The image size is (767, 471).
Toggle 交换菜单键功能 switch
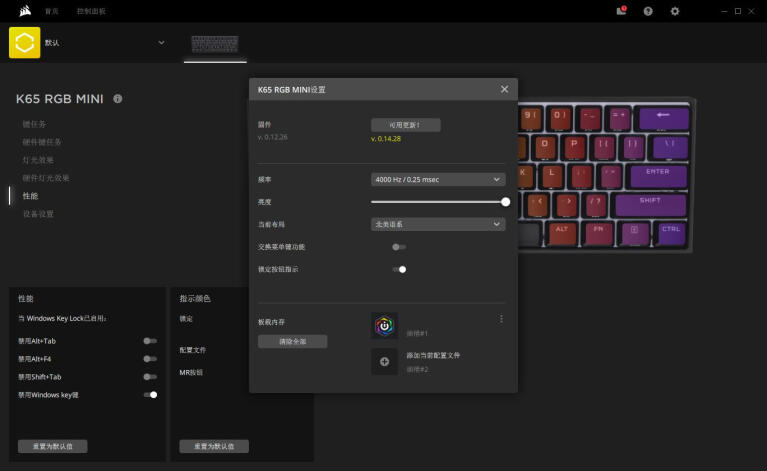coord(399,247)
